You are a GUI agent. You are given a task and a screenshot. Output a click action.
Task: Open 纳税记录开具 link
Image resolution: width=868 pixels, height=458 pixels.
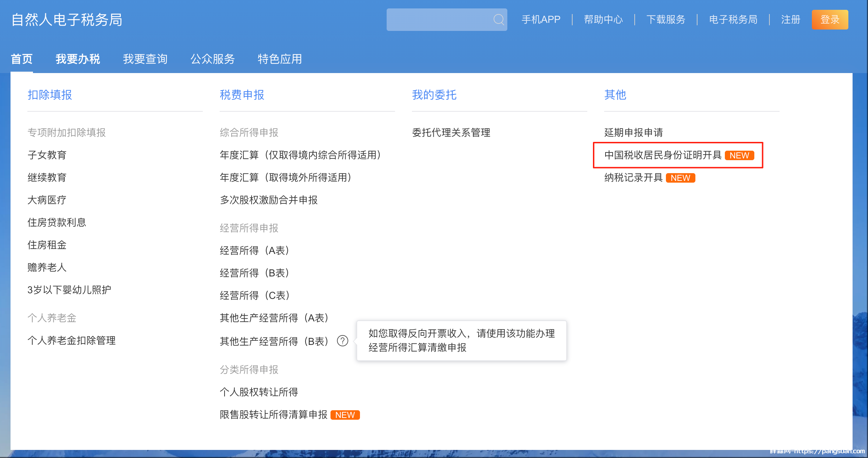633,178
